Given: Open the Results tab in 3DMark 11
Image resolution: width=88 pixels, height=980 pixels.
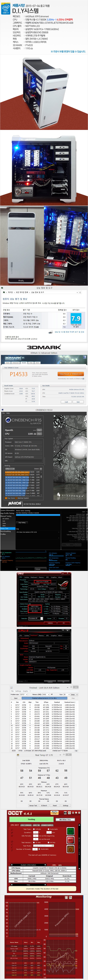Looking at the screenshot, I should (24, 363).
